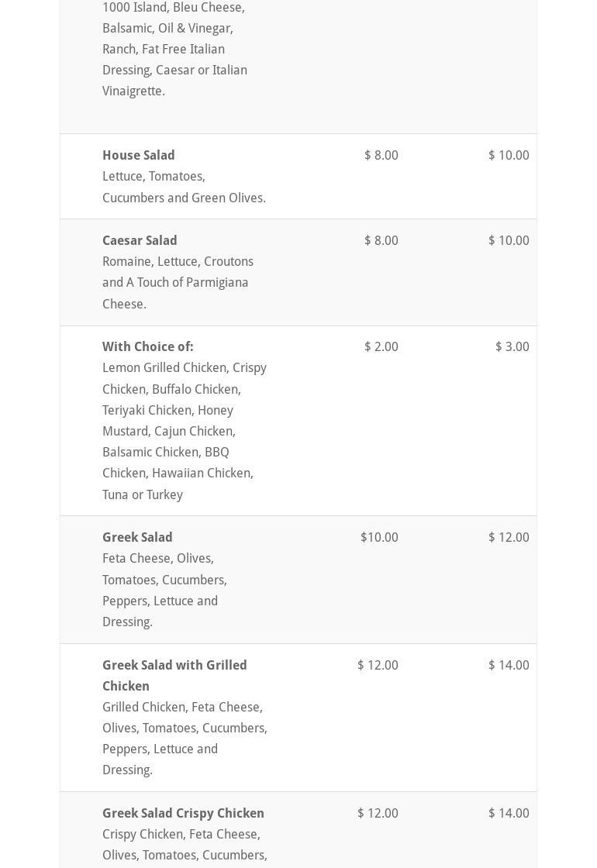Image resolution: width=597 pixels, height=868 pixels.
Task: Open the Greek Salad Crispy Chicken item
Action: 183,813
